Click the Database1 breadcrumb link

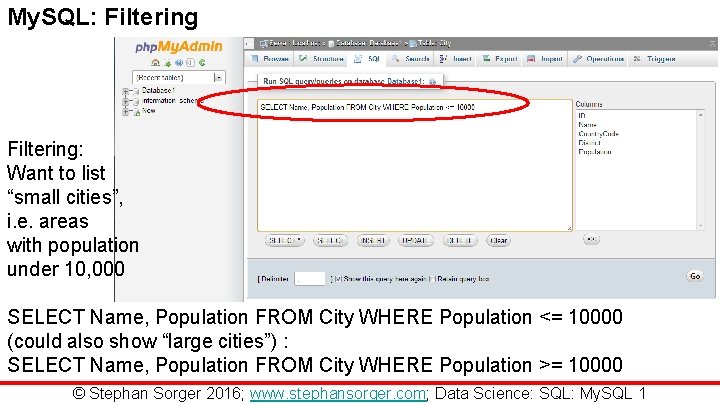pos(365,43)
